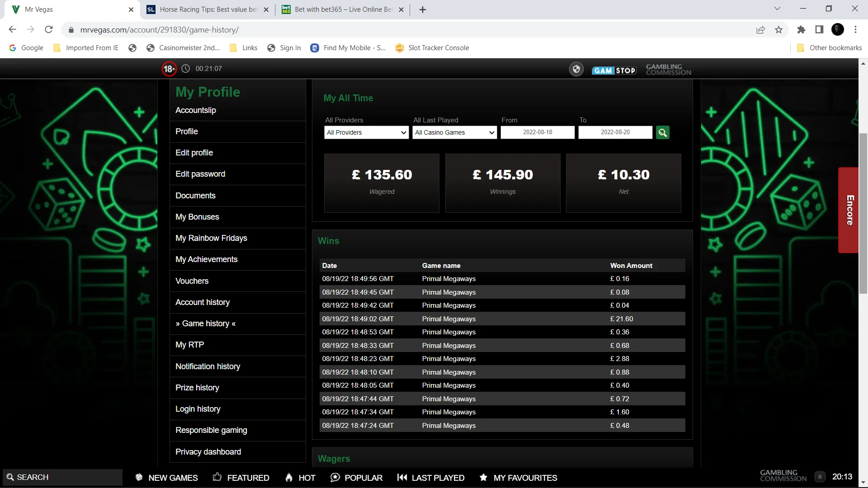Image resolution: width=868 pixels, height=488 pixels.
Task: View Login history
Action: (198, 409)
